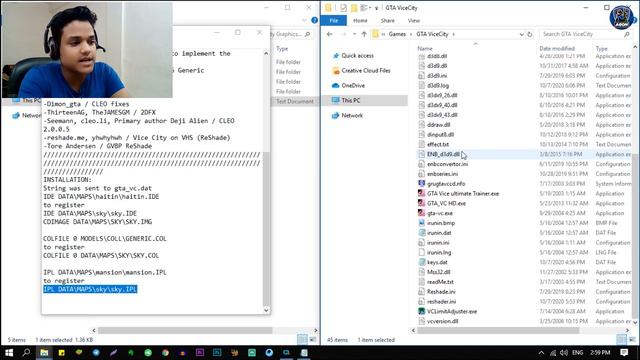The width and height of the screenshot is (640, 360).
Task: Click the gta-vc.exe file icon
Action: 422,213
